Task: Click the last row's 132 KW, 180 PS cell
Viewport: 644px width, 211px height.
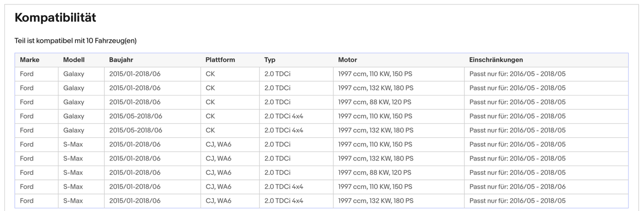Action: coord(375,201)
